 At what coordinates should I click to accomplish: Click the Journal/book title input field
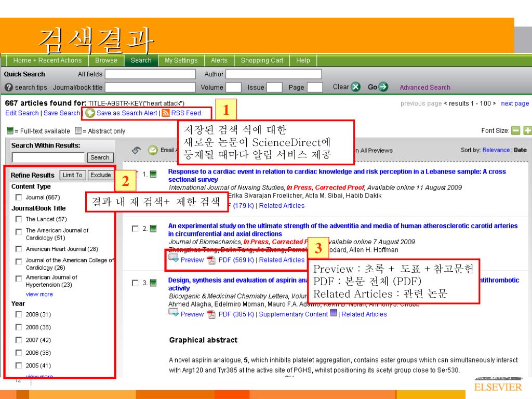tap(150, 87)
